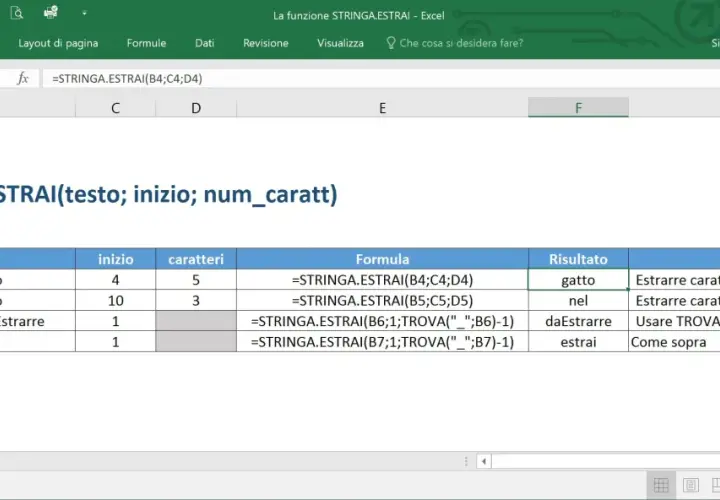Select the cell containing 5 under caratteri
The image size is (720, 500).
(196, 280)
